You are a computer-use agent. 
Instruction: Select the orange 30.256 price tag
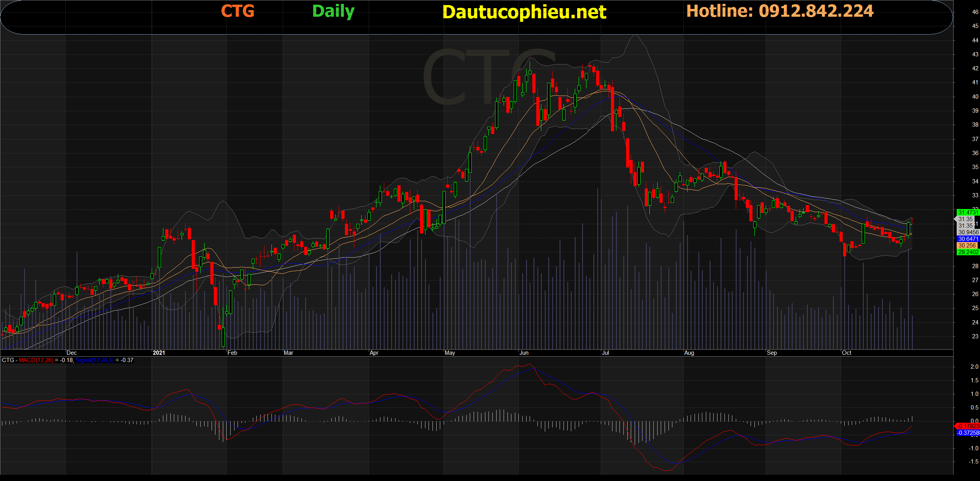point(967,246)
